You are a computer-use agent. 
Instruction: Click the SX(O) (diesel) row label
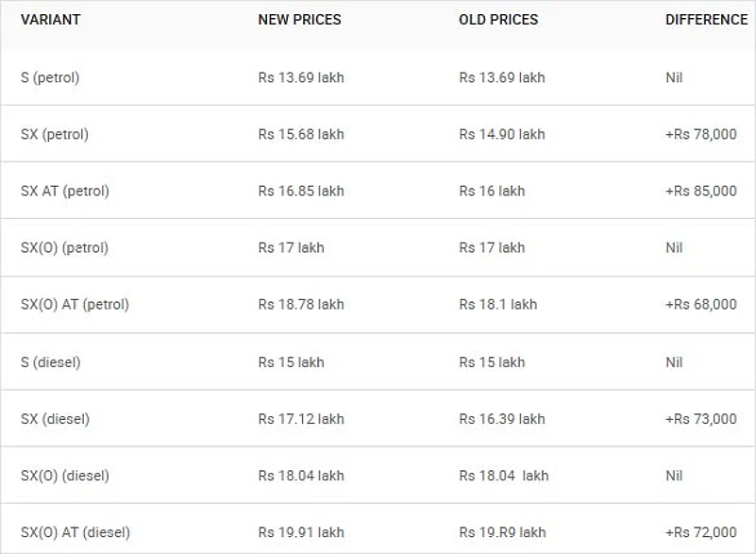tap(65, 475)
